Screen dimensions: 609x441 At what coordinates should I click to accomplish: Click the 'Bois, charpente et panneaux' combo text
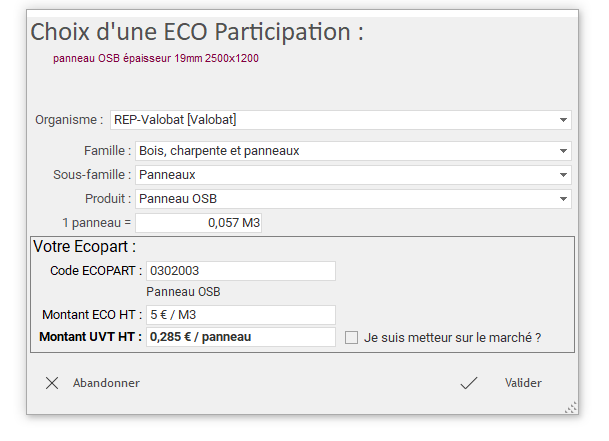tap(219, 151)
